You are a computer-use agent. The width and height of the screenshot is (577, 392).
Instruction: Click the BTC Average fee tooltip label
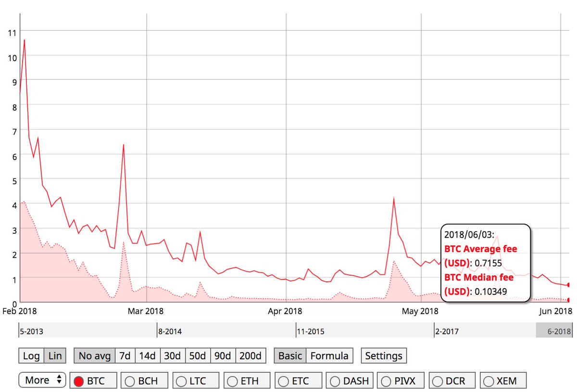tap(481, 256)
